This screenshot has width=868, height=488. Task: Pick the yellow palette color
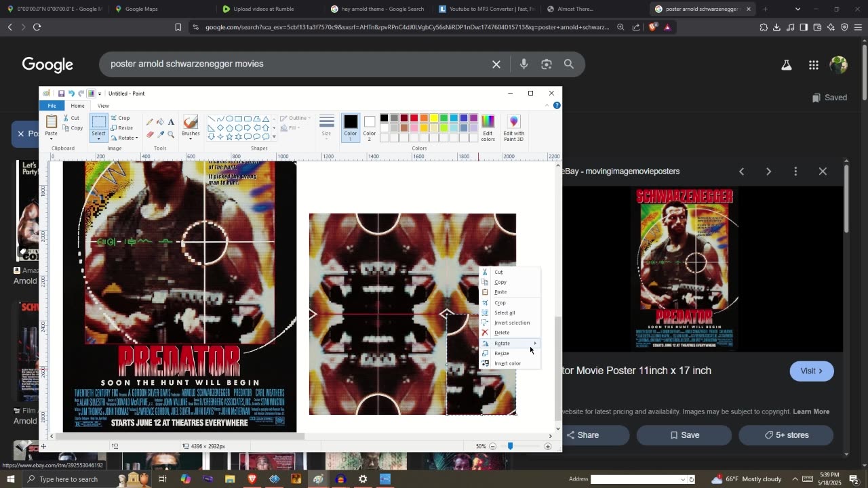(434, 118)
